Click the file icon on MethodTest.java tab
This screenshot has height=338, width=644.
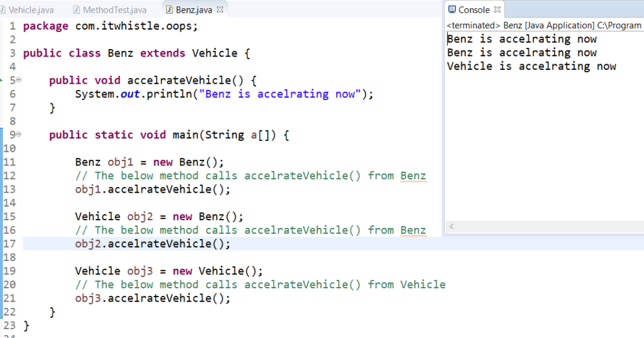77,10
